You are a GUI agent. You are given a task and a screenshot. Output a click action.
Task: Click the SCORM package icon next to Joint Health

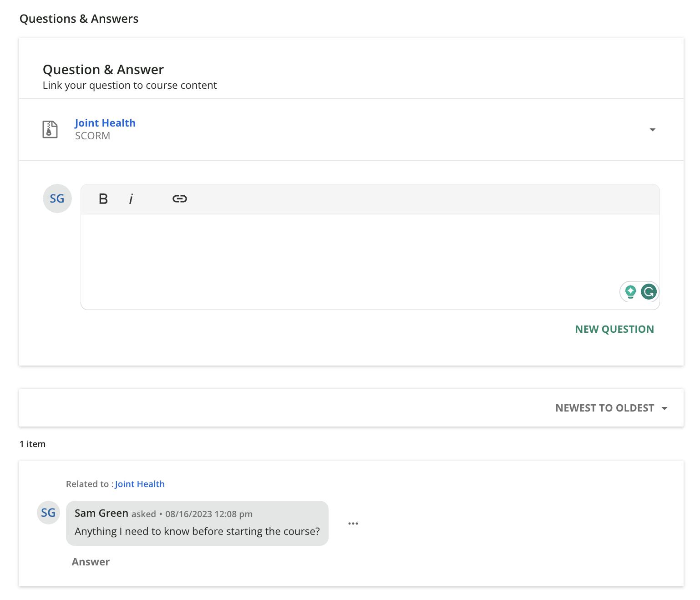tap(50, 129)
